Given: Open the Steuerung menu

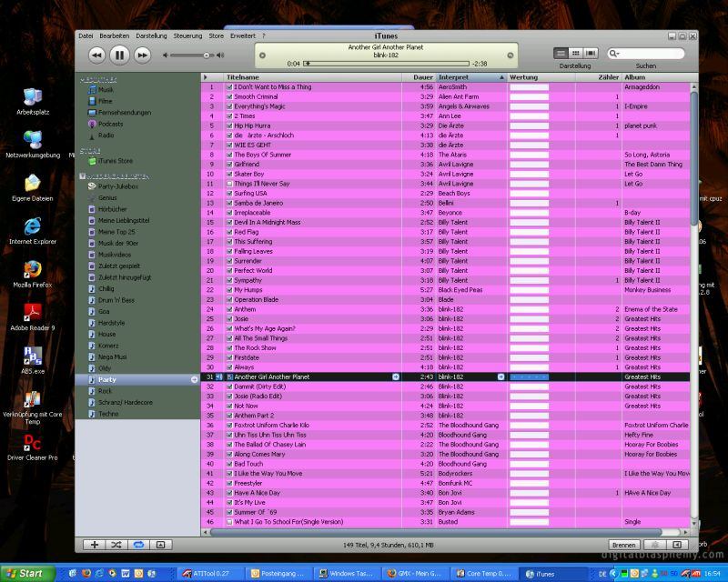Looking at the screenshot, I should pyautogui.click(x=187, y=35).
